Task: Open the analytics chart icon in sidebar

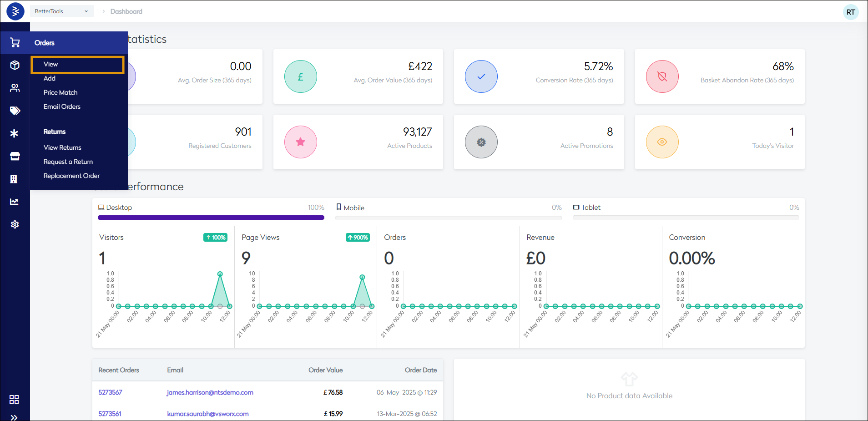Action: pyautogui.click(x=15, y=202)
